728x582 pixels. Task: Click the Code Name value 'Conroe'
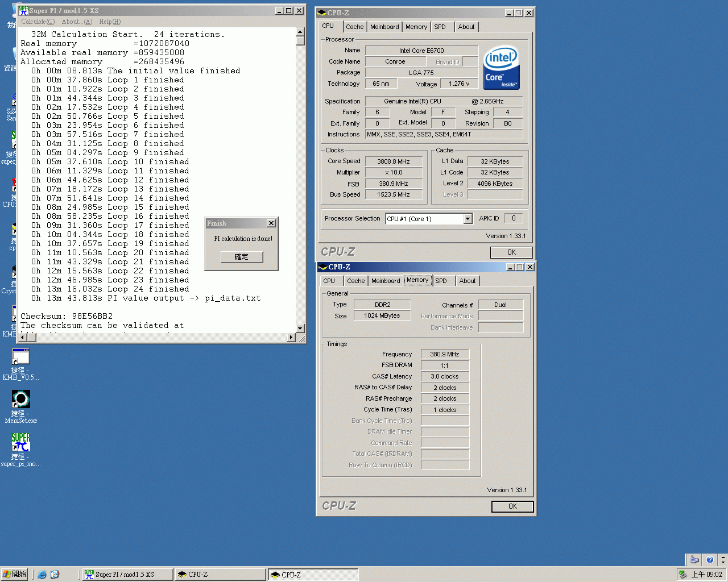395,61
